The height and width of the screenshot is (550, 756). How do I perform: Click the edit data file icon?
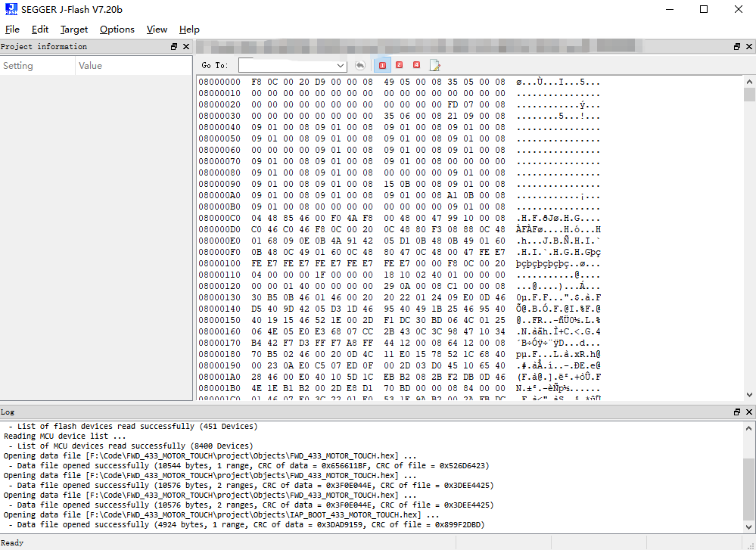click(435, 65)
